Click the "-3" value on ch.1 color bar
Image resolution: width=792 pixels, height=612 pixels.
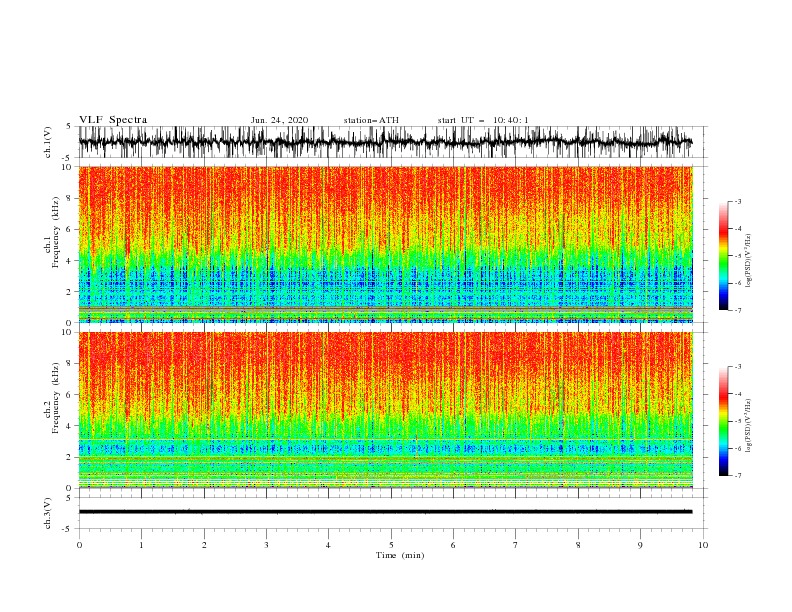[737, 201]
